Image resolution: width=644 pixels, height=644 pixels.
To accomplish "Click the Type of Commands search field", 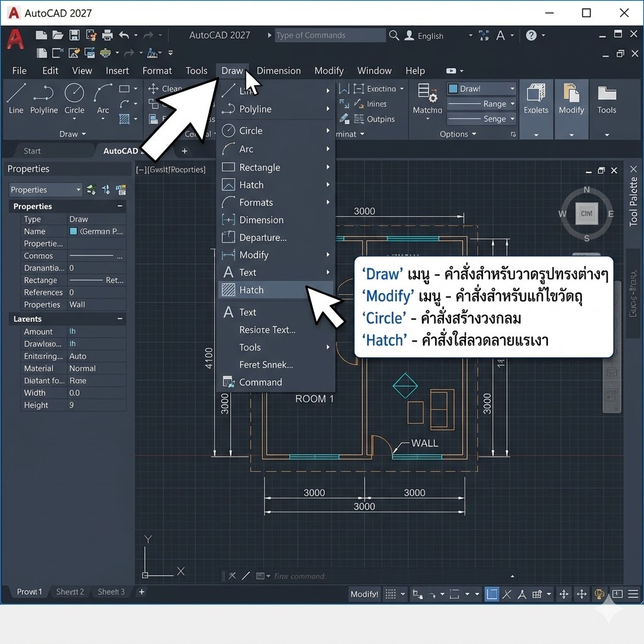I will tap(330, 35).
